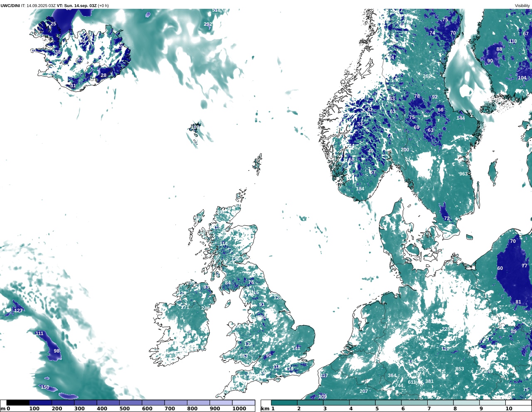Click the 600–700 m lavender legend swatch
Image resolution: width=532 pixels, height=412 pixels.
153,402
